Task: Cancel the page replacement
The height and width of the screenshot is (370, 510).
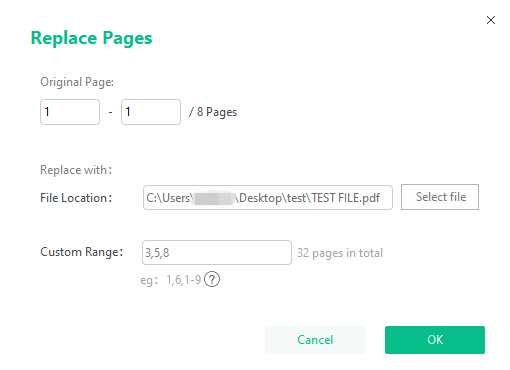Action: point(315,340)
